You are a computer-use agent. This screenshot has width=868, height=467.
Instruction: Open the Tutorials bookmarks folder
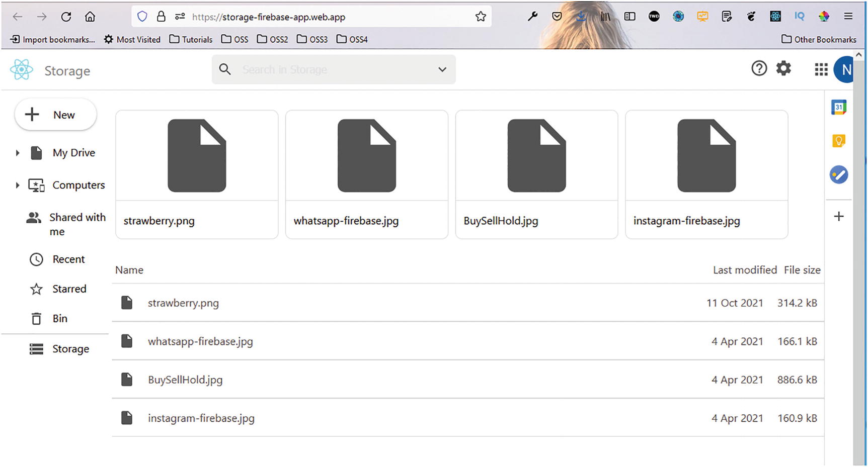(x=191, y=39)
